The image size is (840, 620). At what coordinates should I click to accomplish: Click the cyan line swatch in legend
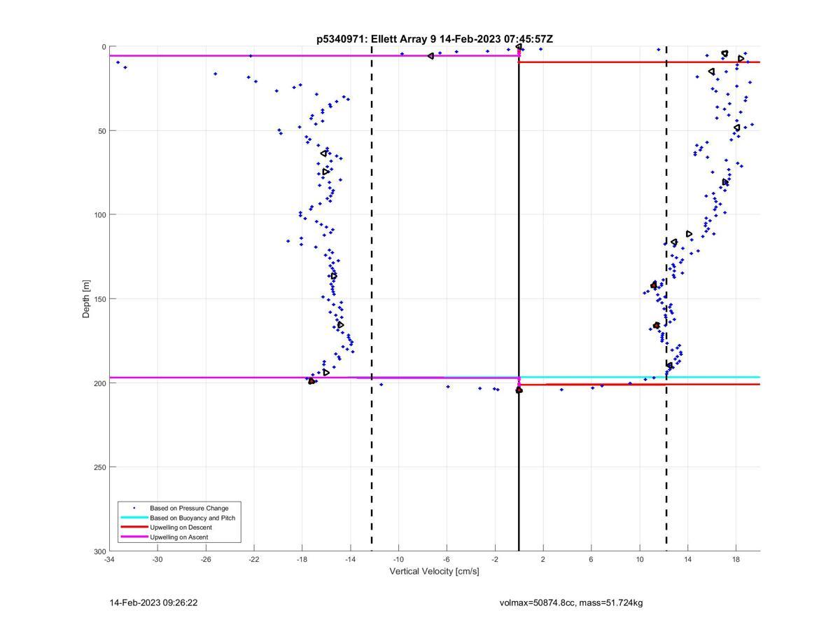134,518
